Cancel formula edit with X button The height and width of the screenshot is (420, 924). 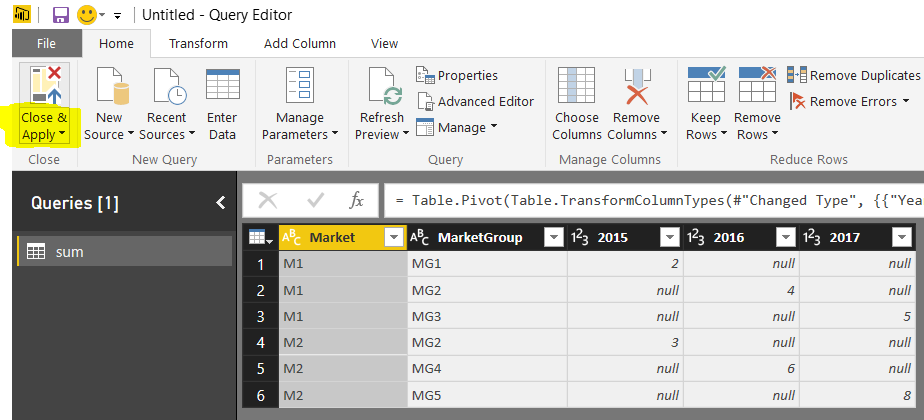pos(268,201)
